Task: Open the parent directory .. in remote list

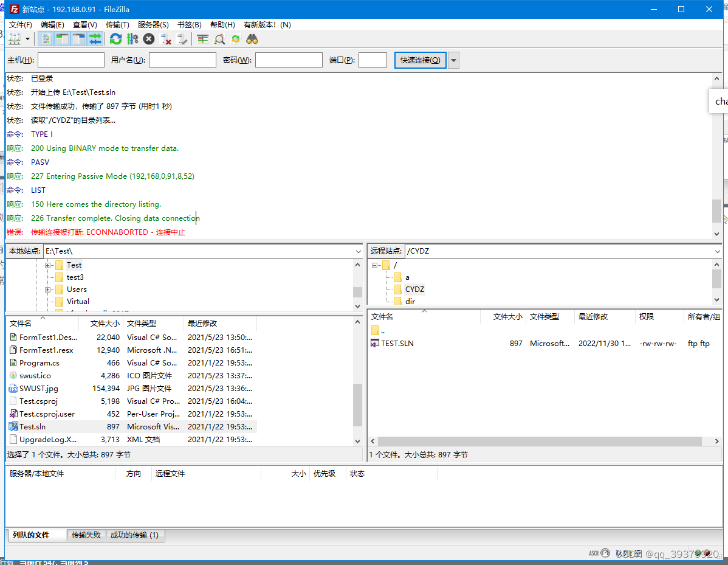Action: coord(378,331)
